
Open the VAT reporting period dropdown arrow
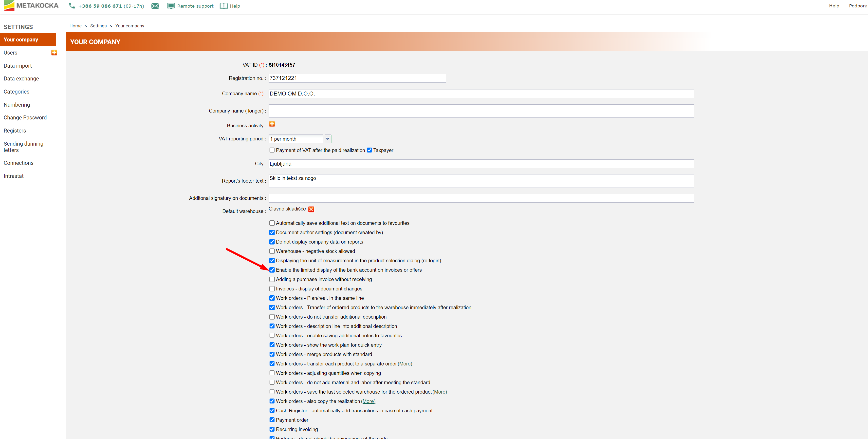(328, 139)
